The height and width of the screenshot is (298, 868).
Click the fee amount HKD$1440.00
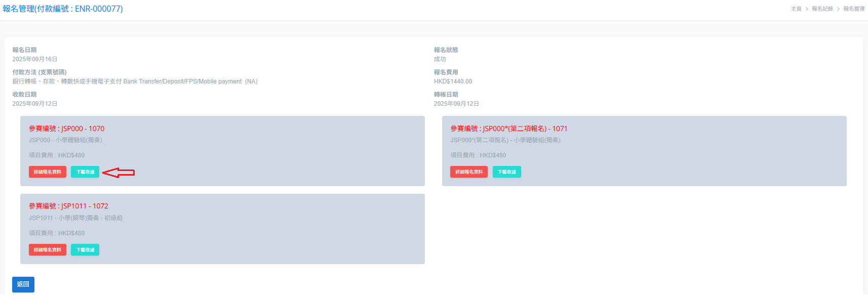(453, 81)
